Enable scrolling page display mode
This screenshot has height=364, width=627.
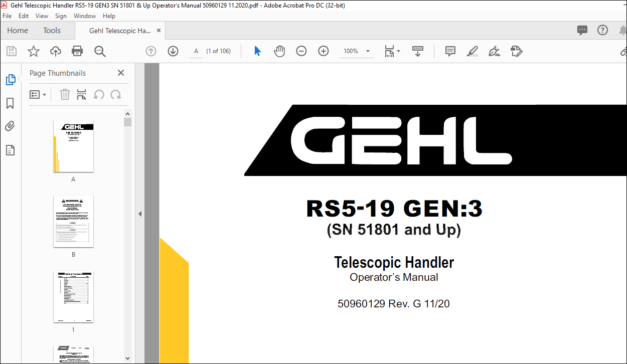[418, 51]
